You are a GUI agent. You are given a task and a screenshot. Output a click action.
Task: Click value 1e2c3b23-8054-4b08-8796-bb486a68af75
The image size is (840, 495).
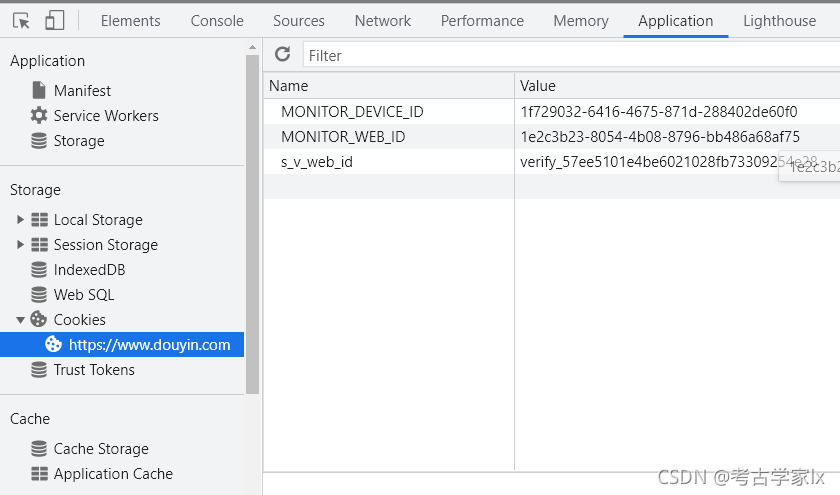(x=660, y=137)
